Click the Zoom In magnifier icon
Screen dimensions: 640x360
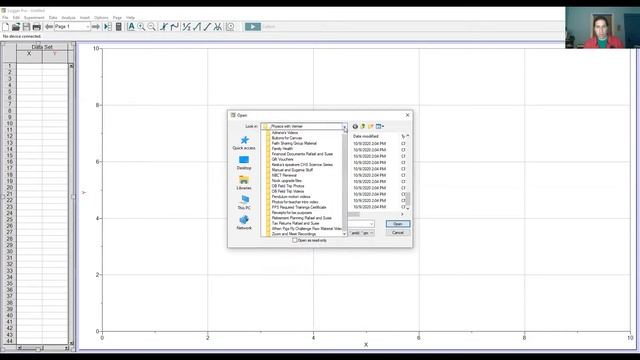coord(141,27)
